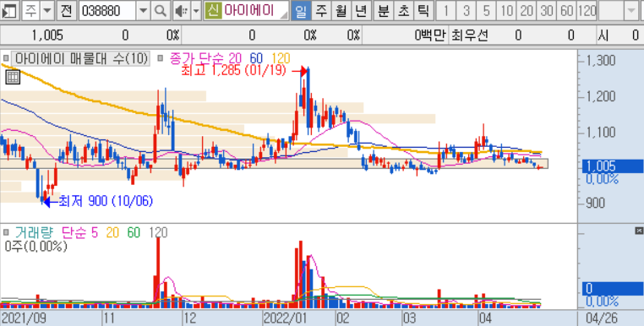644x326 pixels.
Task: Click the pink volume 단순 5 average label
Action: [79, 233]
